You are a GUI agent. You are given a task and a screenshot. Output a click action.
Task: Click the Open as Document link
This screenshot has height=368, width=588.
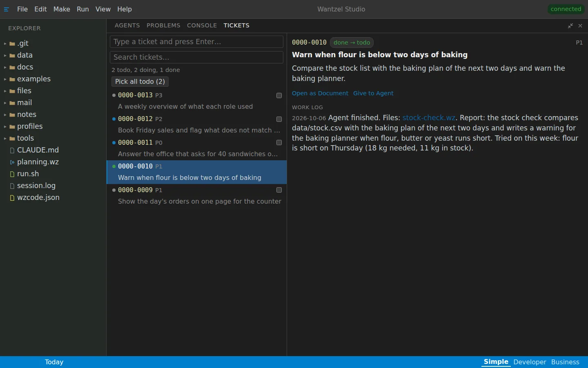coord(320,93)
